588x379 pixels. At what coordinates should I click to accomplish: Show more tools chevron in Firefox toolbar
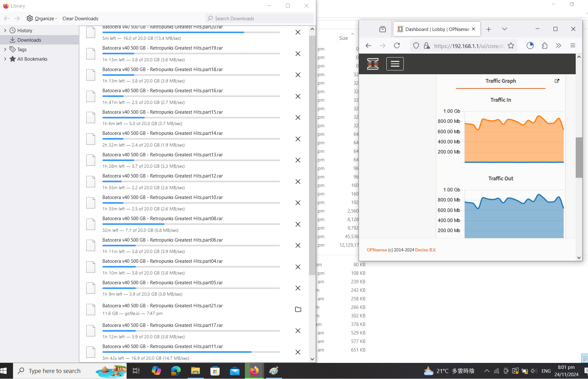point(559,46)
